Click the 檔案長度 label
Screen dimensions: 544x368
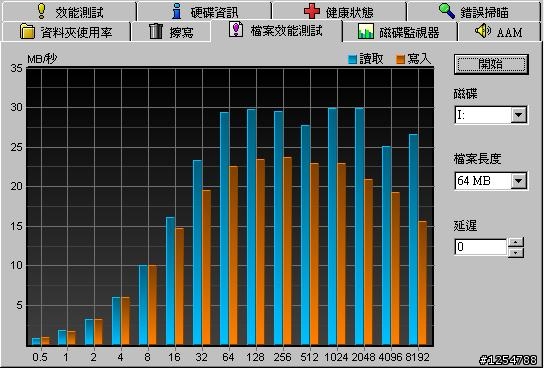point(477,159)
